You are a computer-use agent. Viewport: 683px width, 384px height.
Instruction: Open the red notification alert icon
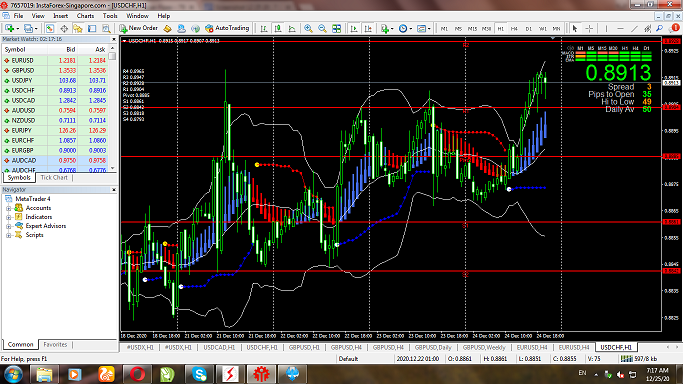click(x=675, y=28)
